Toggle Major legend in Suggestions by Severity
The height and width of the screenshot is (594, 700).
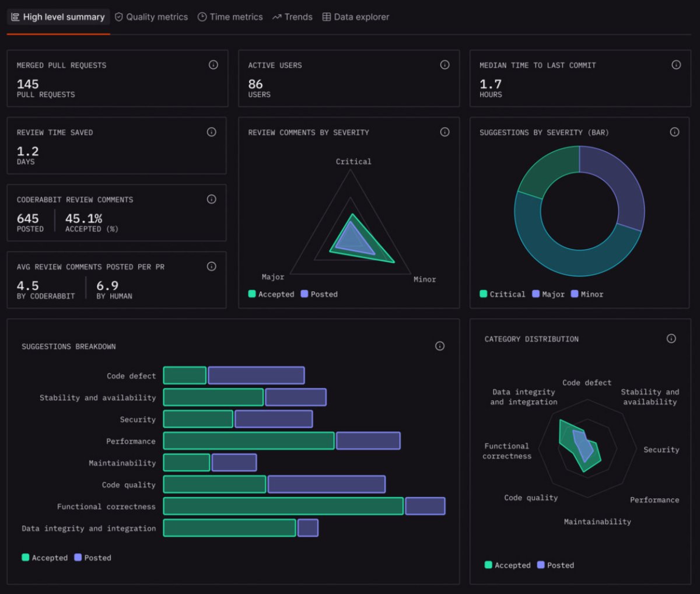548,294
